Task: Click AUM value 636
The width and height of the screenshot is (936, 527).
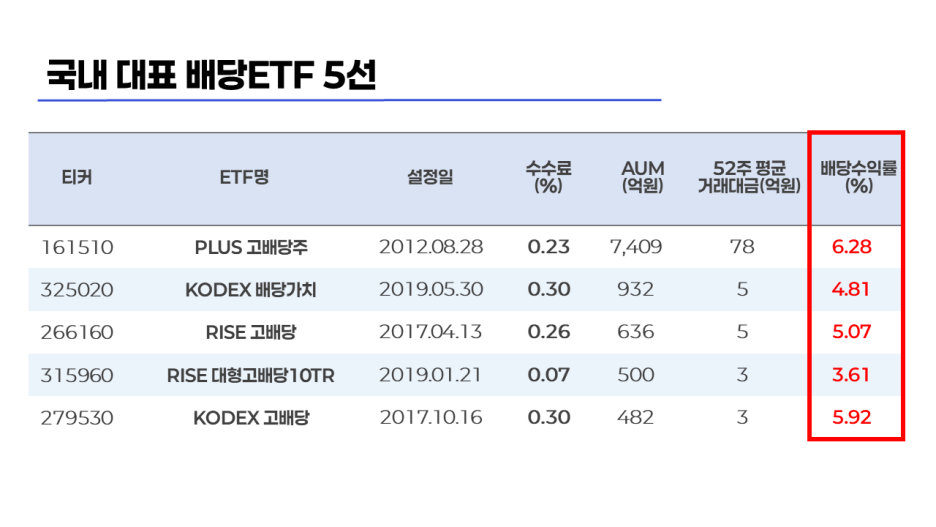Action: (x=636, y=332)
